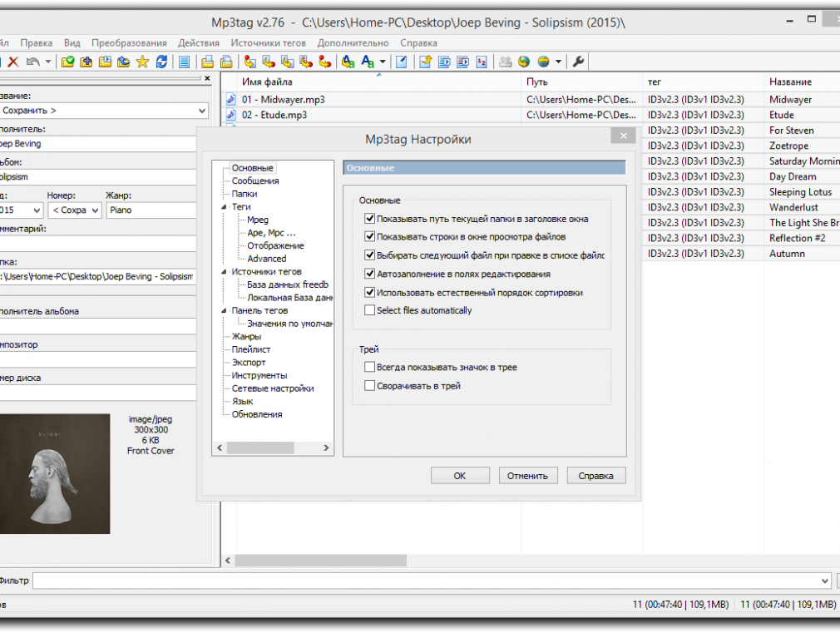This screenshot has width=840, height=633.
Task: Click the folder icon with blue up arrow
Action: point(124,62)
